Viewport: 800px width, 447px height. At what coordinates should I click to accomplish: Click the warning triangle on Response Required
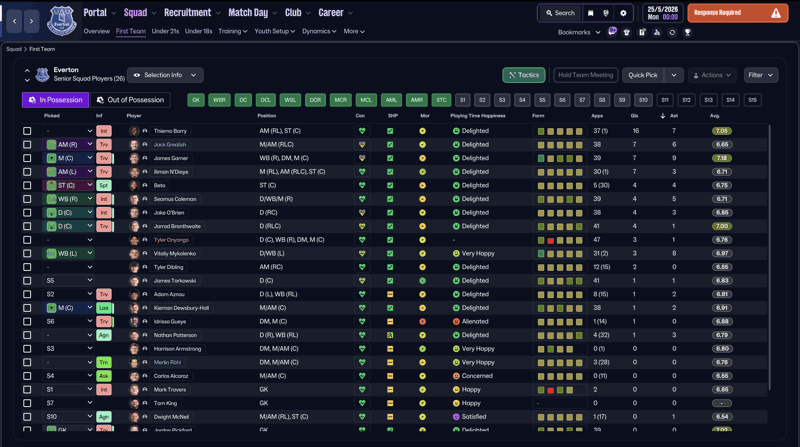click(776, 13)
